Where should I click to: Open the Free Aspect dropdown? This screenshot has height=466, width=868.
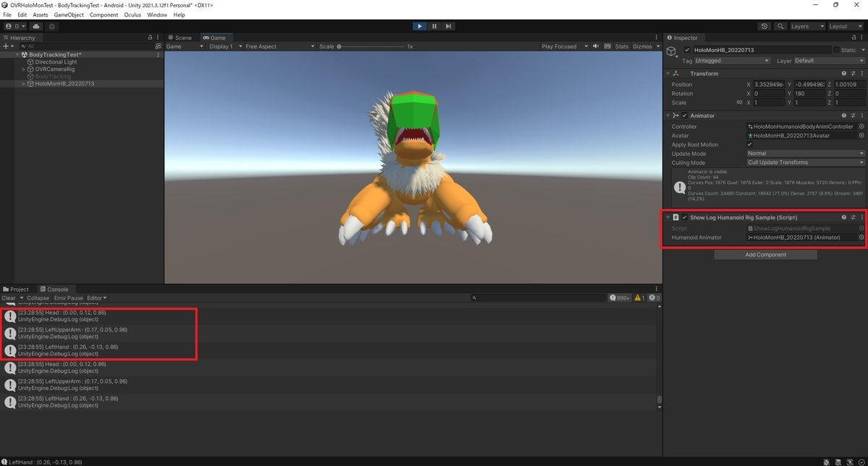tap(280, 46)
